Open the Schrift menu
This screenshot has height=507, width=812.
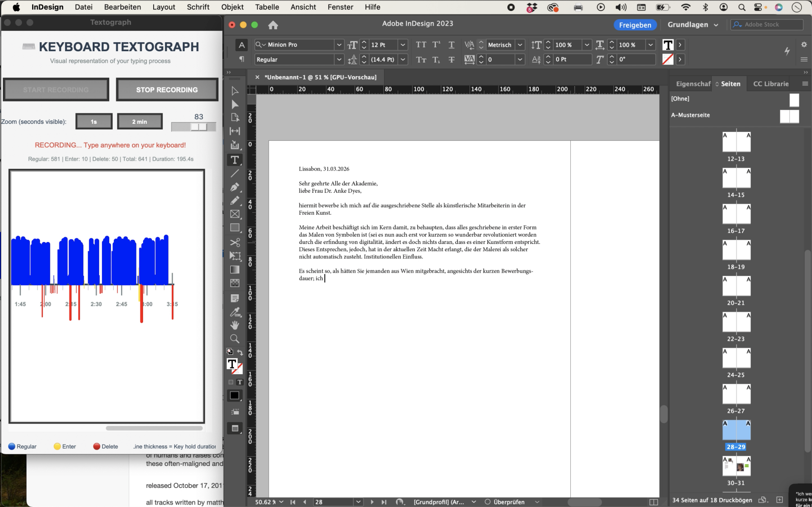point(198,7)
